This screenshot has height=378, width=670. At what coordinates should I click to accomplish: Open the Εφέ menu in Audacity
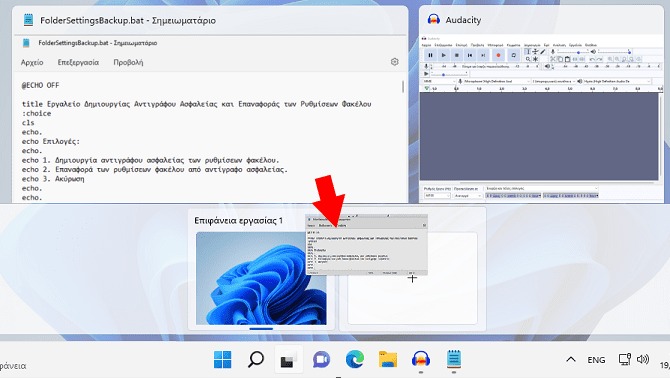click(x=546, y=45)
